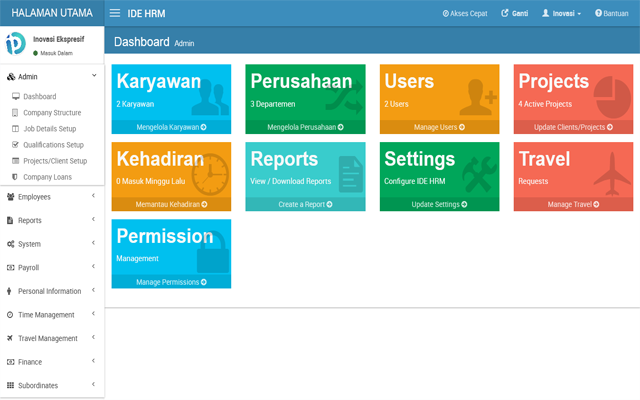Click Manage Permissions link

pos(171,282)
